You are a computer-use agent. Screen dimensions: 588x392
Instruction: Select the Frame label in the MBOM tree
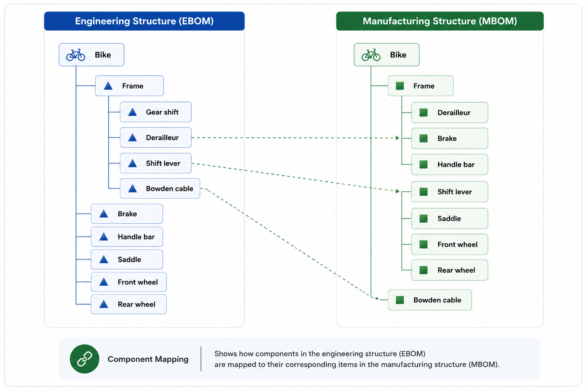pyautogui.click(x=424, y=86)
